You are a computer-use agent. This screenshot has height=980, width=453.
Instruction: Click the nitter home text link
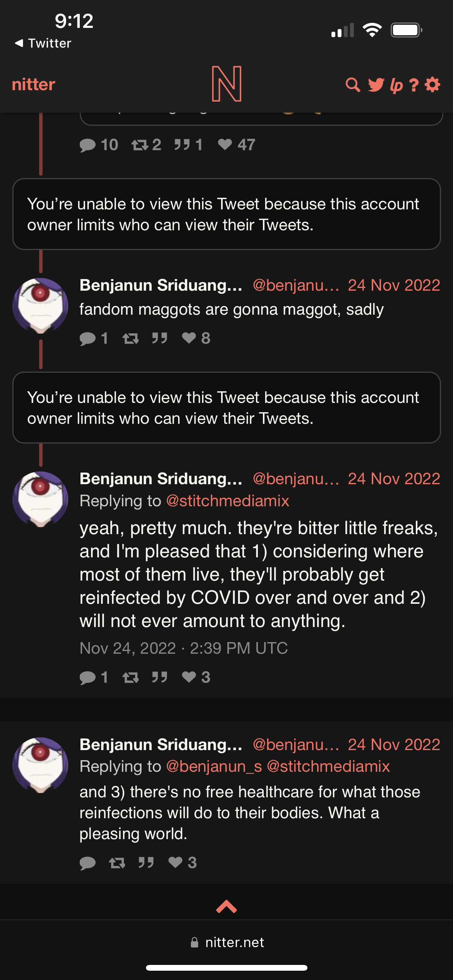pos(33,85)
